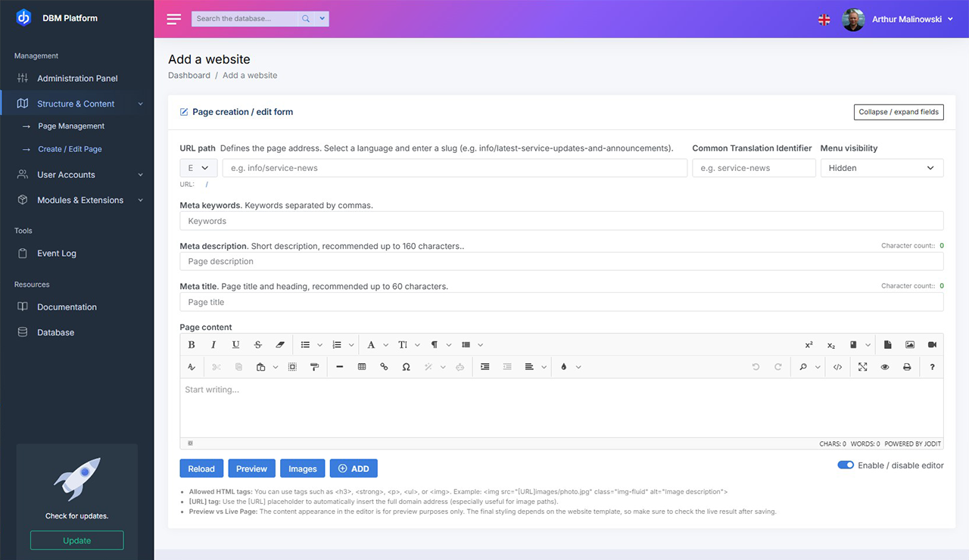
Task: Click Collapse / expand fields button
Action: pyautogui.click(x=899, y=112)
